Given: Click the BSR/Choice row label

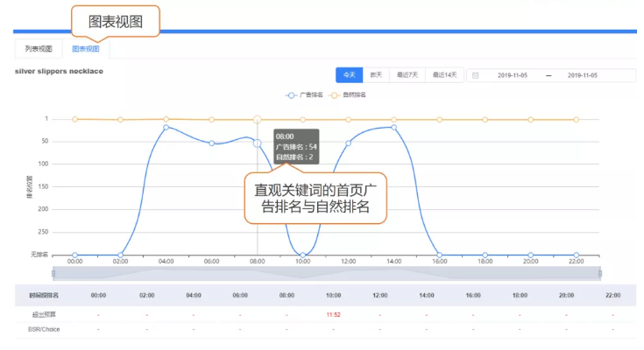Looking at the screenshot, I should [x=44, y=330].
